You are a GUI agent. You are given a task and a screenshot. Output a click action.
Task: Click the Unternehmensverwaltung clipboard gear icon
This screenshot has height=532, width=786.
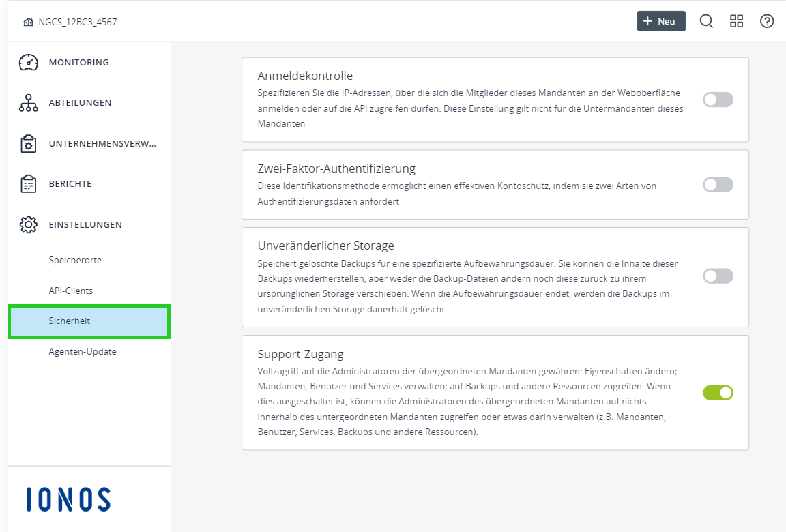[29, 144]
